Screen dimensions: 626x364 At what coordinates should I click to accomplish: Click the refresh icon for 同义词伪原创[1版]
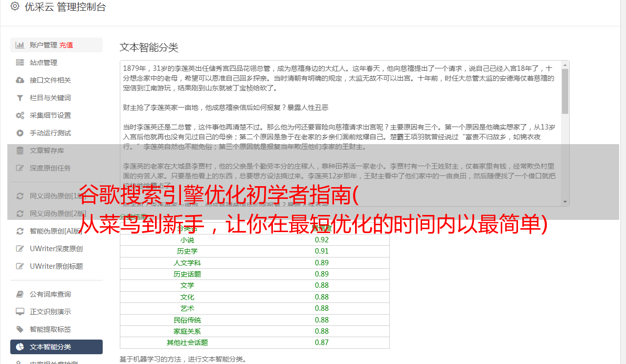pyautogui.click(x=20, y=196)
